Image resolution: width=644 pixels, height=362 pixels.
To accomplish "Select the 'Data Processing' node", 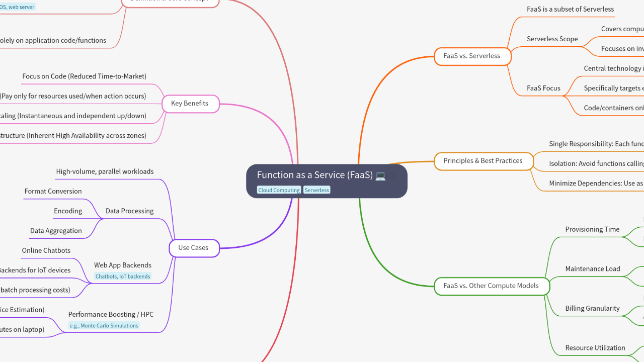I will pos(129,211).
